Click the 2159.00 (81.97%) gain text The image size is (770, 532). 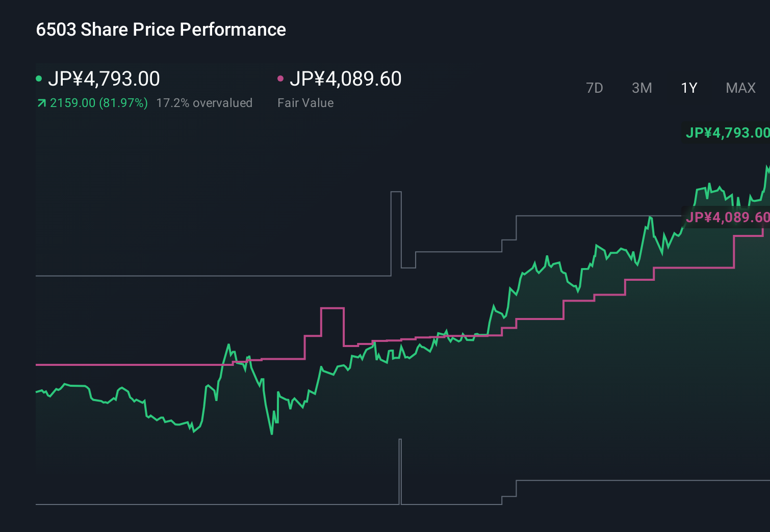pyautogui.click(x=99, y=102)
